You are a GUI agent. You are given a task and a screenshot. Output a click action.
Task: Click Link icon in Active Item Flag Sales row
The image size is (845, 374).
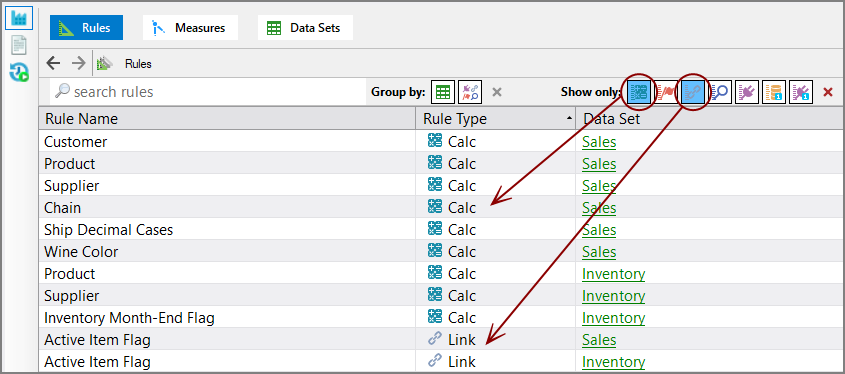pyautogui.click(x=434, y=339)
